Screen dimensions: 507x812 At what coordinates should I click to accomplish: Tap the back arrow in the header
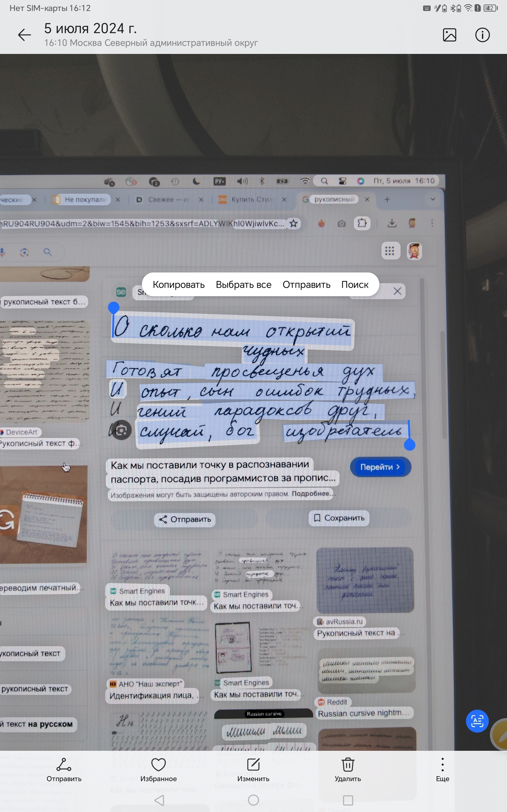pyautogui.click(x=24, y=35)
